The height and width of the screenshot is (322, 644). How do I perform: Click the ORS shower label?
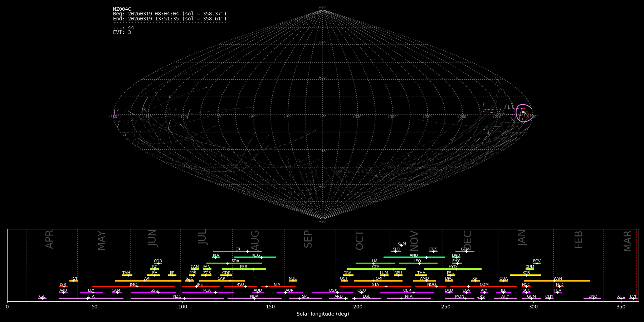433,249
